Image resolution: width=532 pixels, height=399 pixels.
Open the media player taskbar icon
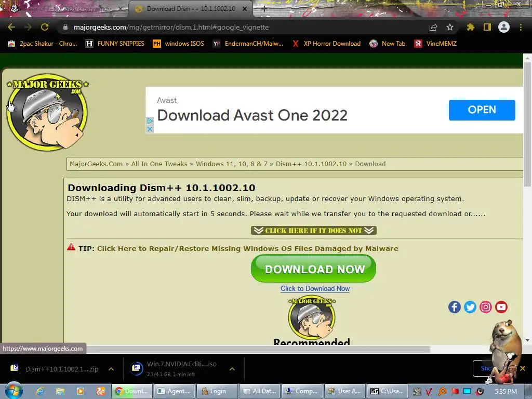click(x=81, y=391)
